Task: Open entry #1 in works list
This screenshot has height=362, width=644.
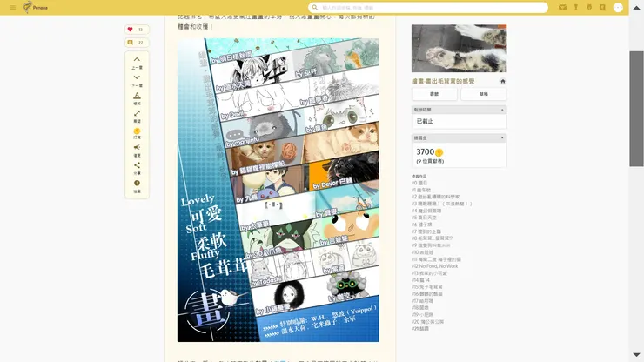Action: pyautogui.click(x=421, y=190)
